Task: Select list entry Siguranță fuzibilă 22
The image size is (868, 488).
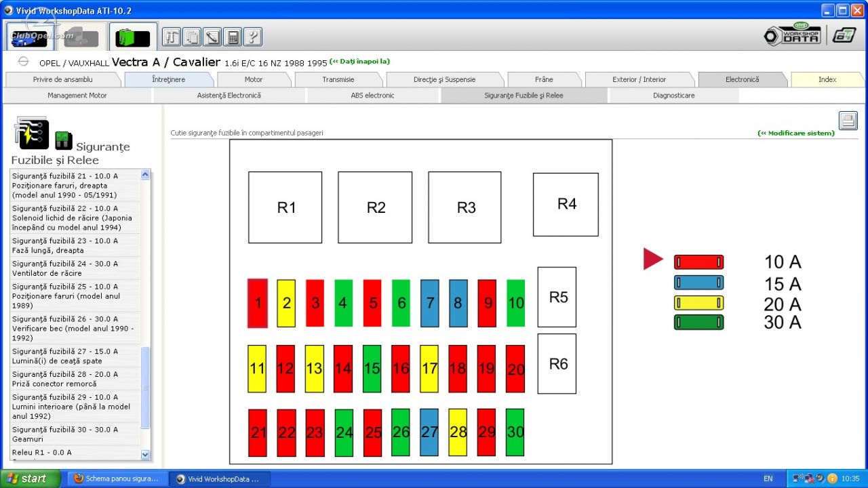Action: pyautogui.click(x=75, y=218)
